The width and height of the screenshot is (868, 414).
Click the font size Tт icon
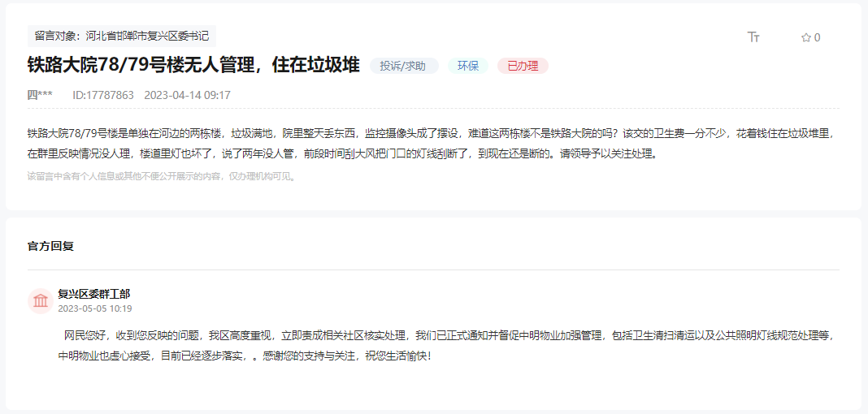(753, 37)
